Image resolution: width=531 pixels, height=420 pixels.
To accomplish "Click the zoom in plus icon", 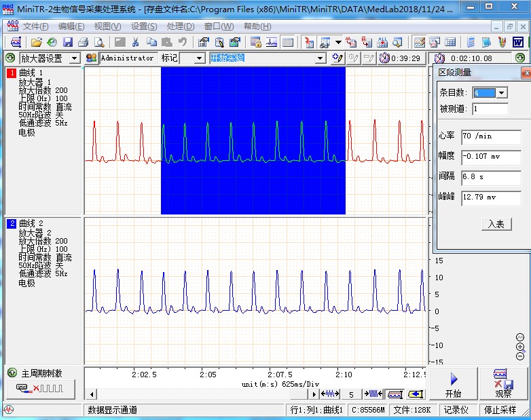I will pyautogui.click(x=520, y=347).
